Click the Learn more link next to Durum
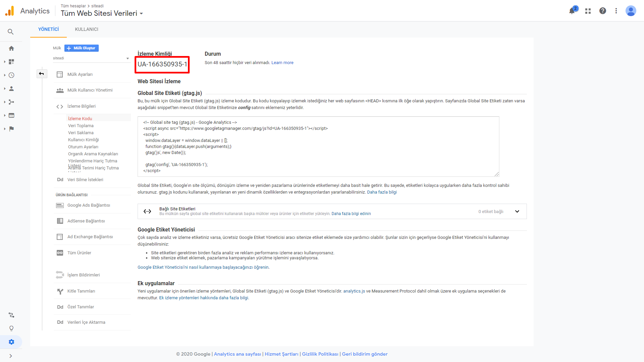644x362 pixels. pyautogui.click(x=282, y=63)
